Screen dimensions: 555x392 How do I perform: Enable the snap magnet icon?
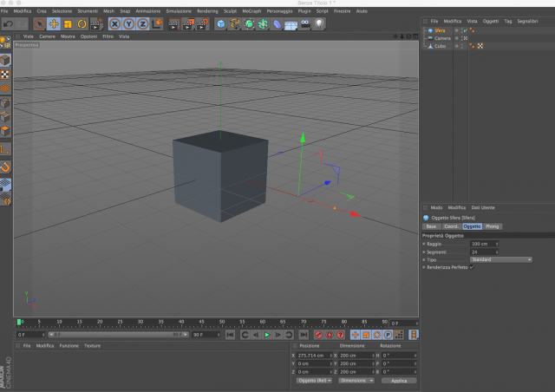point(5,167)
